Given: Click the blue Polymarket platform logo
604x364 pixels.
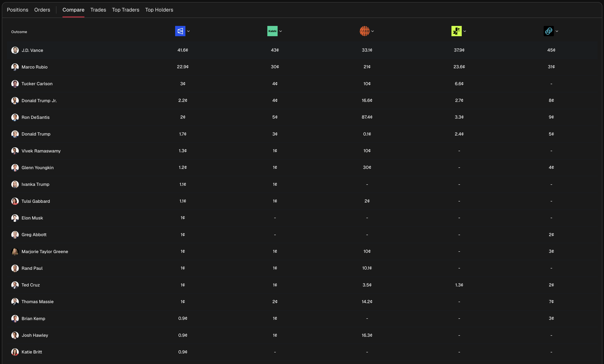Looking at the screenshot, I should point(180,31).
